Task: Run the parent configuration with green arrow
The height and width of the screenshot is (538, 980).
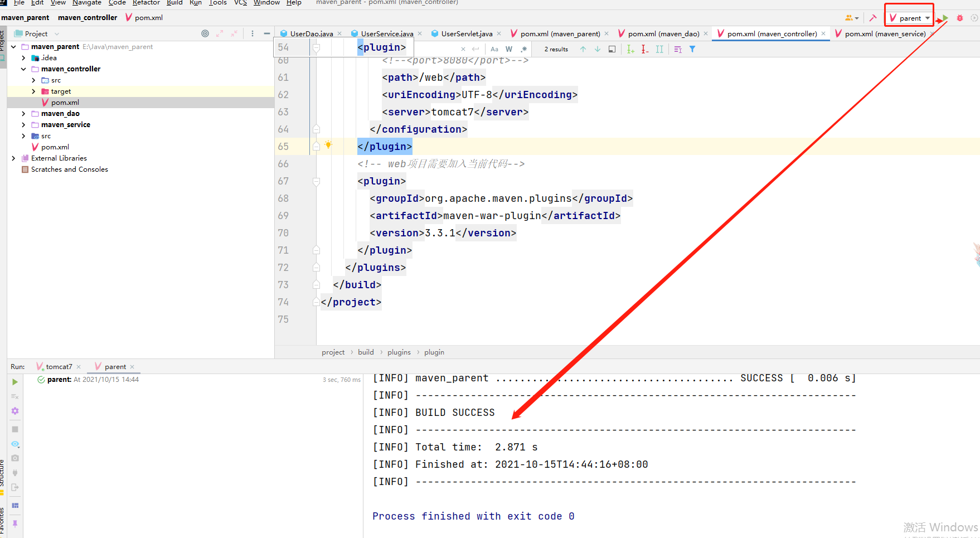Action: 945,18
